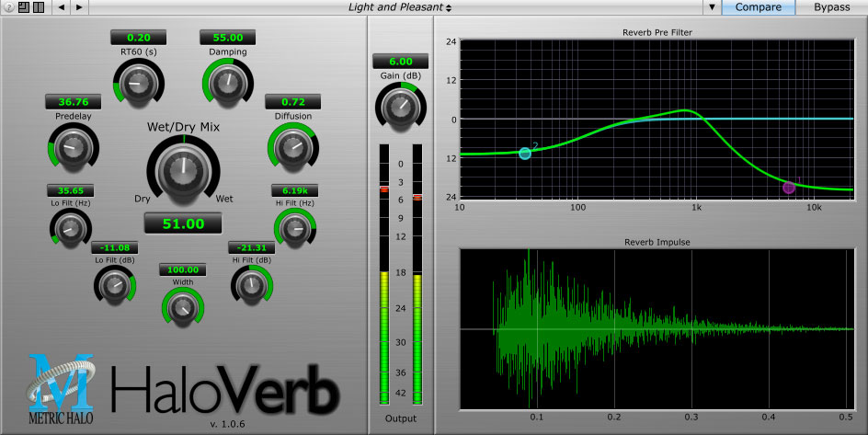Click the split-panel view icon
This screenshot has width=868, height=435.
point(38,7)
